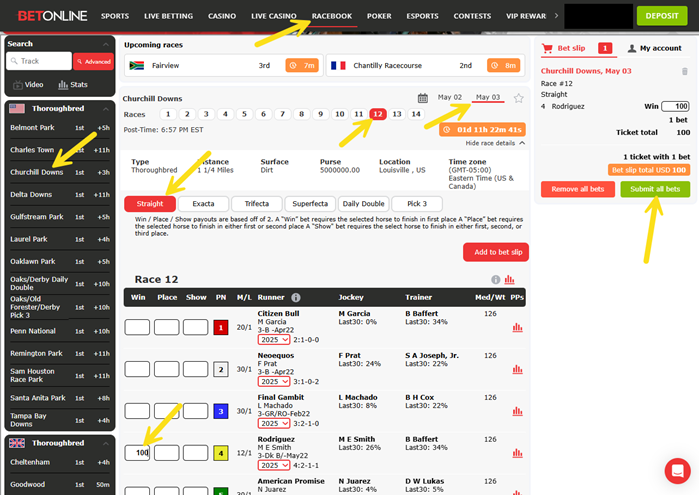Open the calendar date picker icon
699x496 pixels.
tap(423, 98)
